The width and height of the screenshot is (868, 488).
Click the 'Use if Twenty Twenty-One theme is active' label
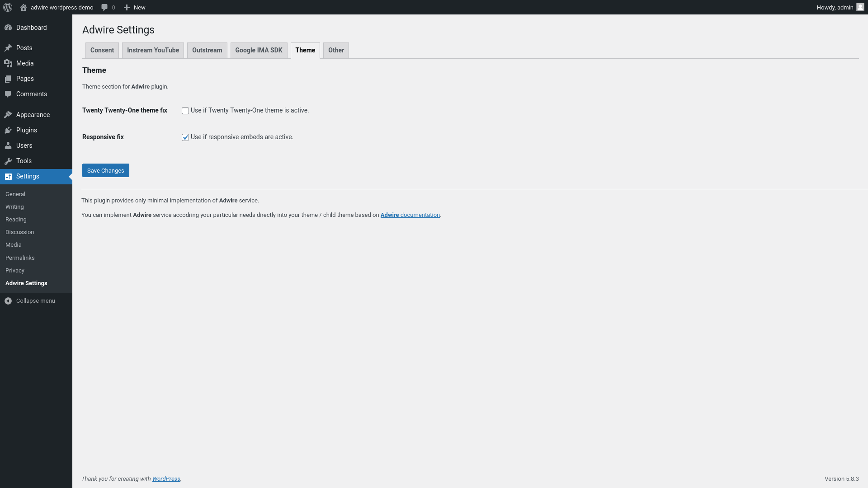click(250, 110)
